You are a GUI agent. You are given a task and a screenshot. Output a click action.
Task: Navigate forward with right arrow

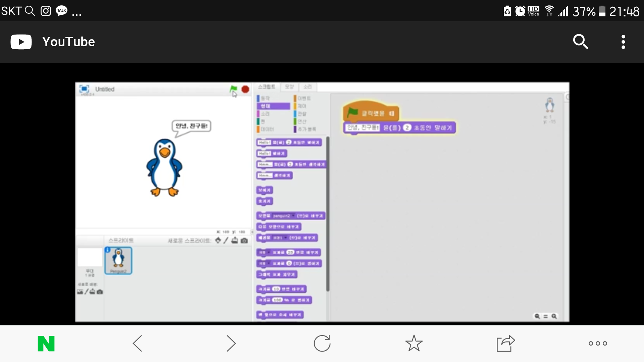pyautogui.click(x=231, y=344)
